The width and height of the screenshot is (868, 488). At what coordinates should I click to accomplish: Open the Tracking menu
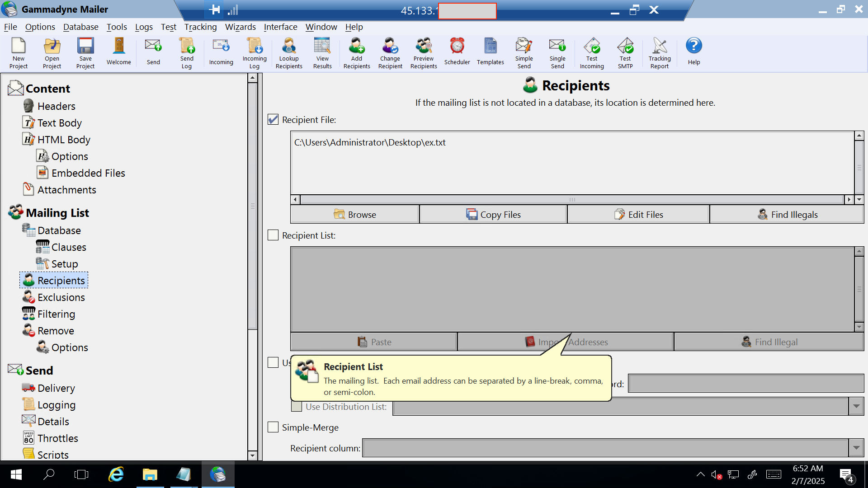[200, 27]
